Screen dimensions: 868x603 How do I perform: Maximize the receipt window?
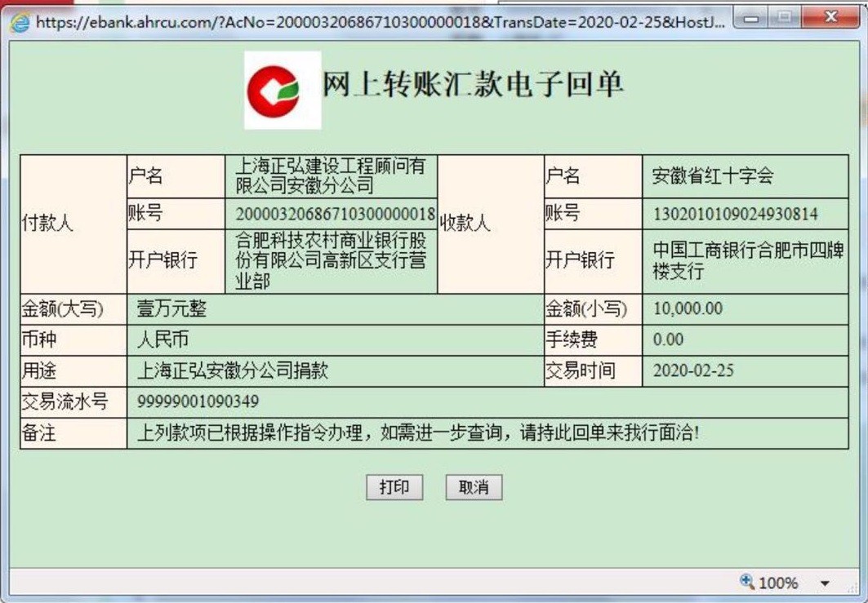pyautogui.click(x=785, y=18)
